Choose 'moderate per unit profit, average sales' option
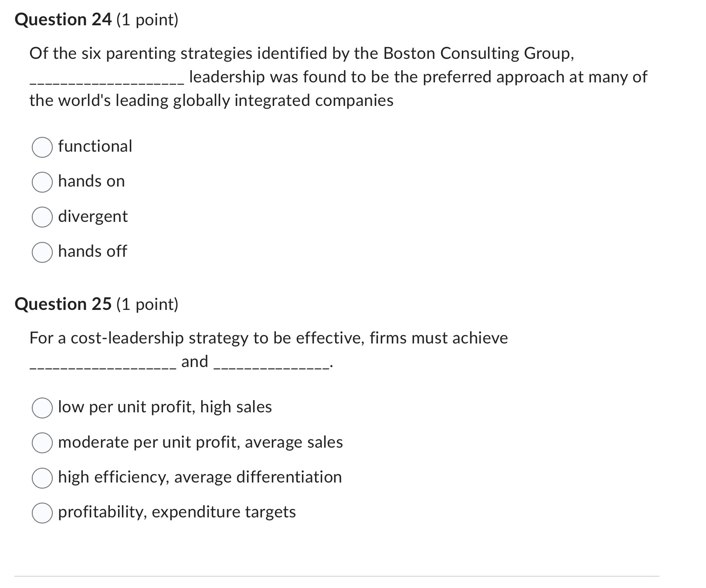The height and width of the screenshot is (588, 706). tap(42, 443)
